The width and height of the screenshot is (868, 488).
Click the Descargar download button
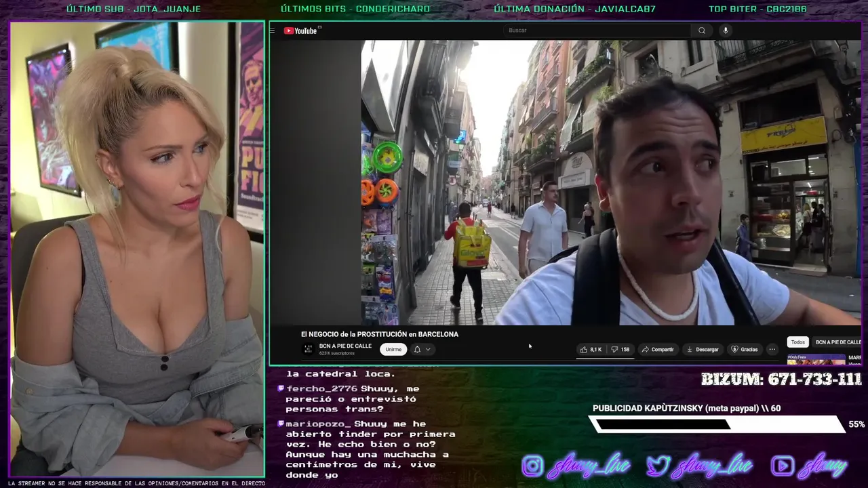(703, 350)
